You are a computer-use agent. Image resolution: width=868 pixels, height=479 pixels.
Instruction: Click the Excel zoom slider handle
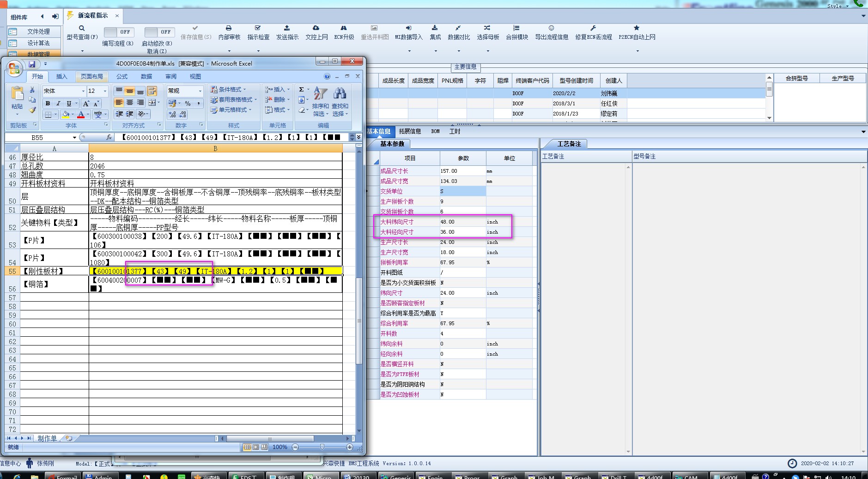tap(322, 447)
